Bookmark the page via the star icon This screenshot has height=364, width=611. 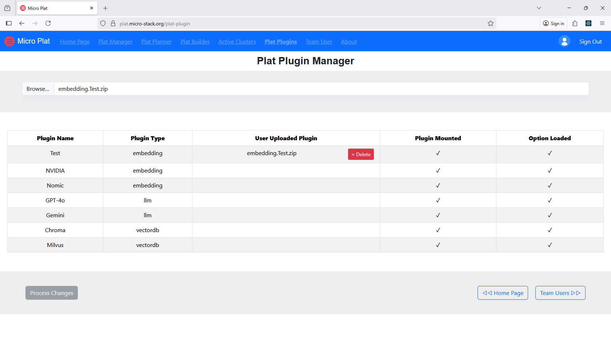point(490,23)
